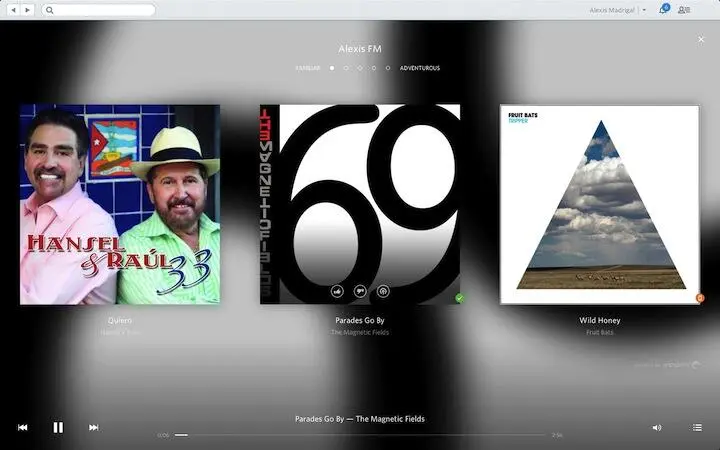Screen dimensions: 720x450
Task: Skip to the next track
Action: pyautogui.click(x=94, y=428)
